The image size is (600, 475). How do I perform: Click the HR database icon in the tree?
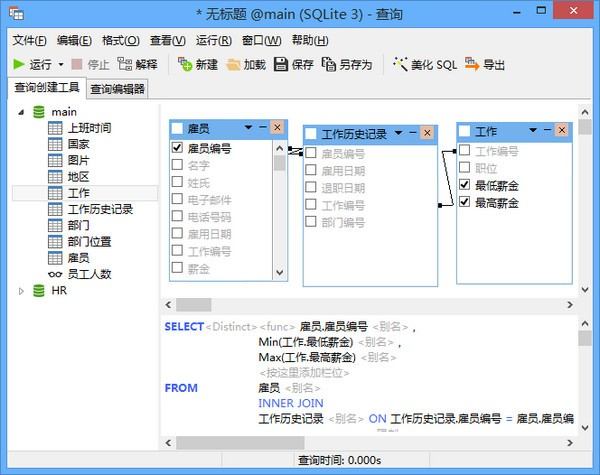pos(39,291)
